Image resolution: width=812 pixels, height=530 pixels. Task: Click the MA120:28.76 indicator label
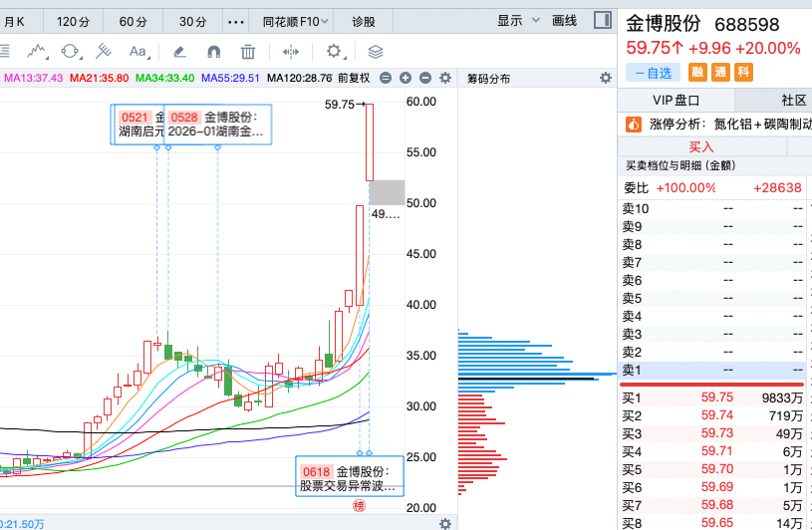point(299,78)
